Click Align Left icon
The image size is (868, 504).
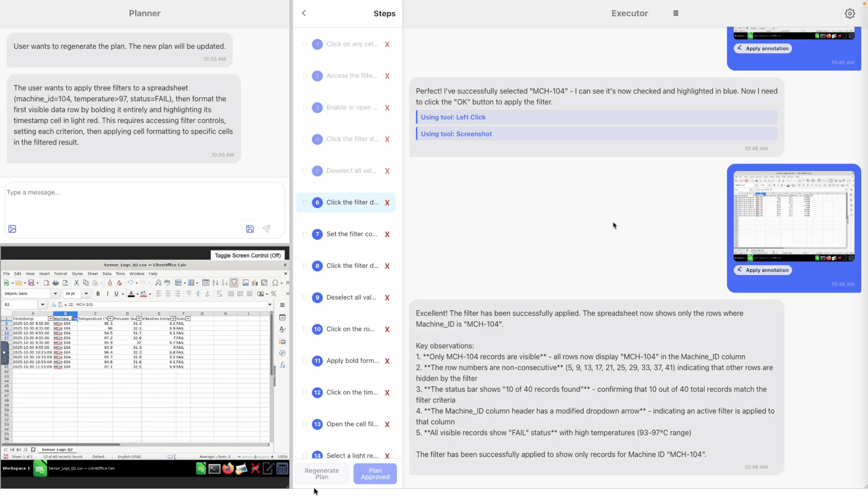pyautogui.click(x=159, y=294)
